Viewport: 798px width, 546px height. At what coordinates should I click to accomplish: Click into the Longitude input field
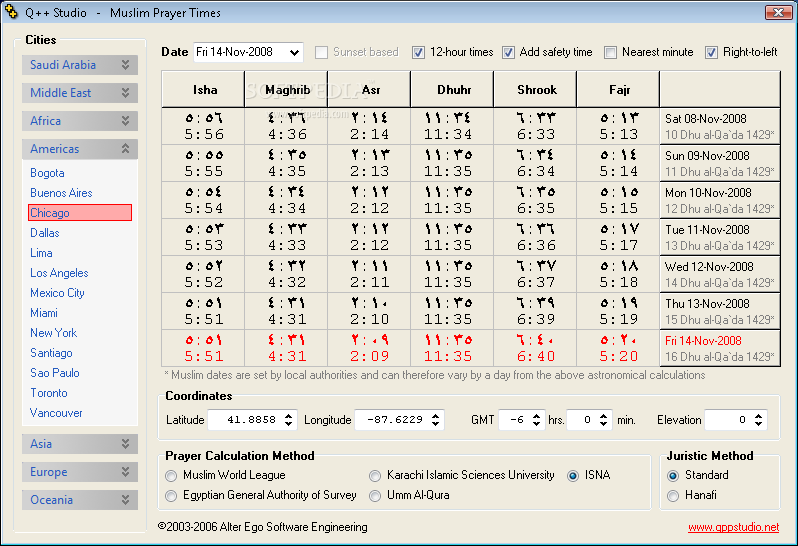coord(393,420)
